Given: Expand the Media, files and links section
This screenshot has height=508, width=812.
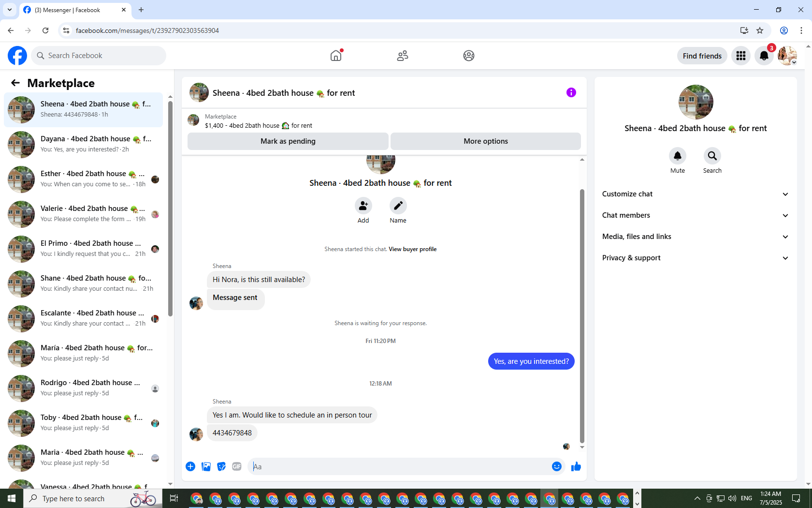Looking at the screenshot, I should [x=696, y=237].
